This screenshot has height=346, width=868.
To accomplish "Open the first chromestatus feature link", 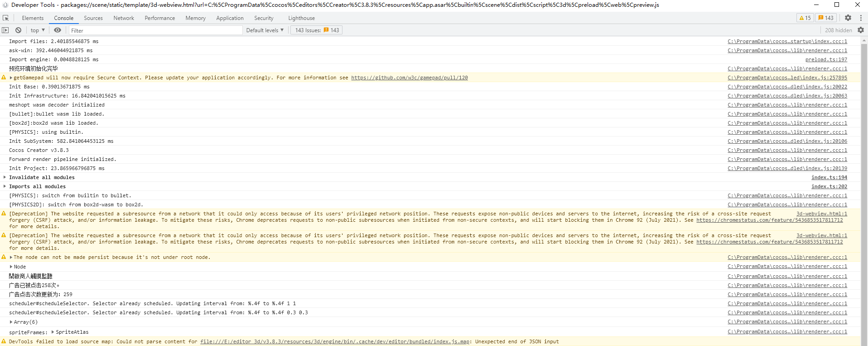I will [770, 220].
